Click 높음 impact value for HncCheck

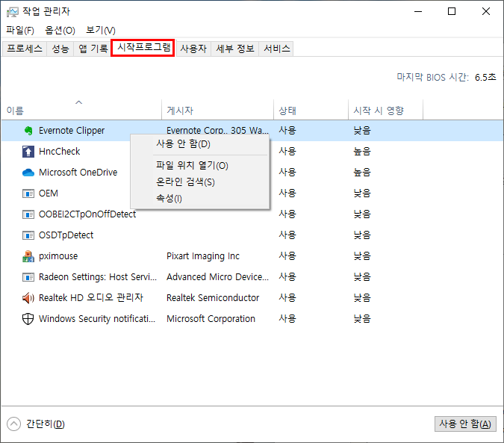(362, 152)
